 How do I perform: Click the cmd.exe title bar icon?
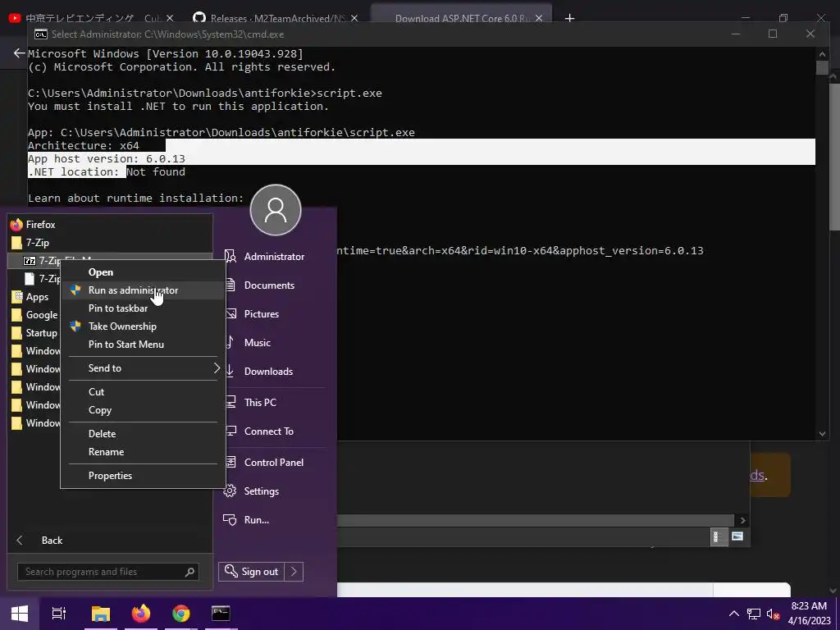point(41,34)
